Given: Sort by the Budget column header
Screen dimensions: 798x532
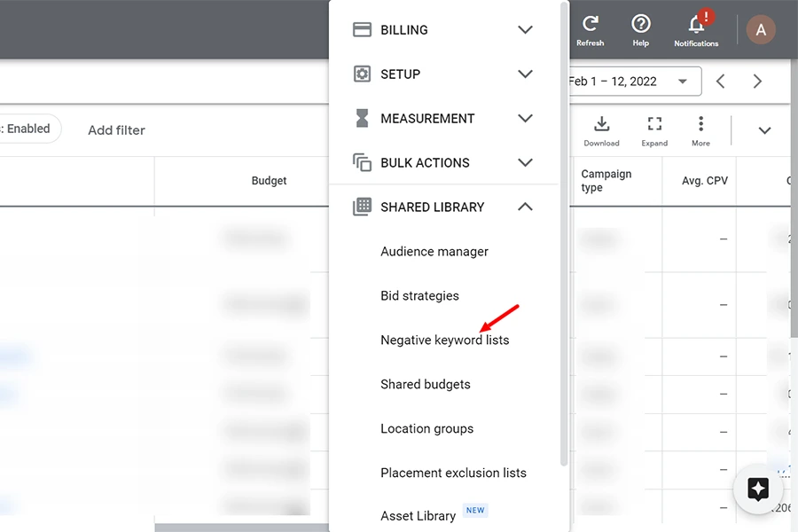Looking at the screenshot, I should point(269,181).
